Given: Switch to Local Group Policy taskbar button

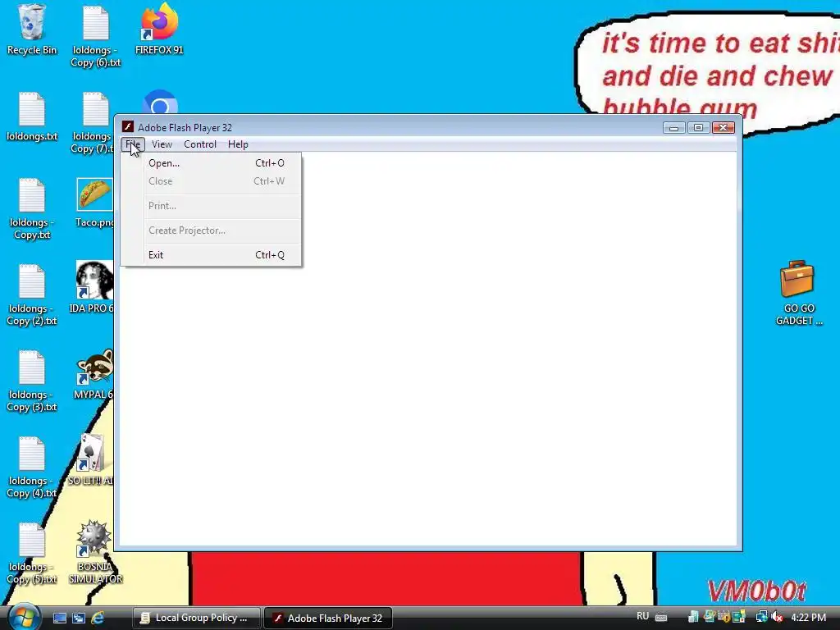Looking at the screenshot, I should (196, 618).
